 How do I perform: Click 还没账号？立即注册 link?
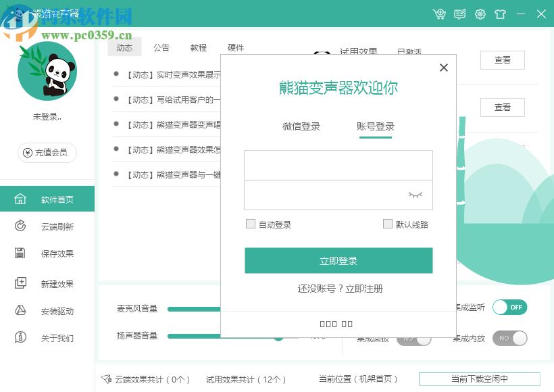click(341, 289)
